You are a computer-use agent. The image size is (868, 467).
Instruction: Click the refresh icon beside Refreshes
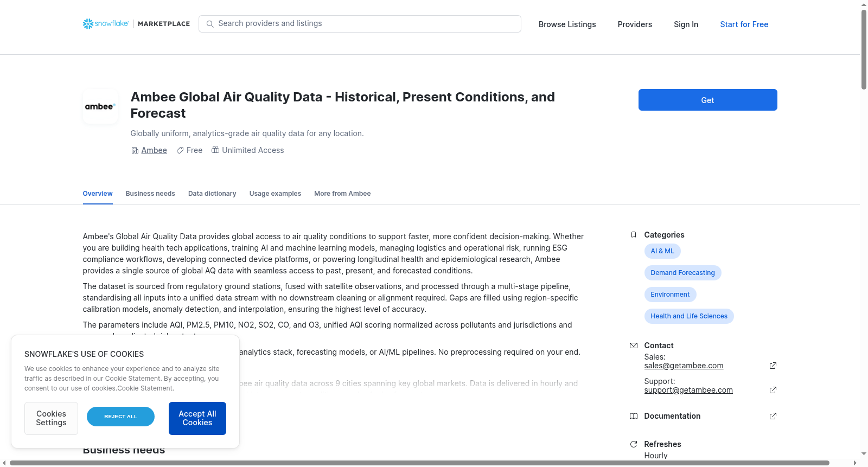pos(634,444)
